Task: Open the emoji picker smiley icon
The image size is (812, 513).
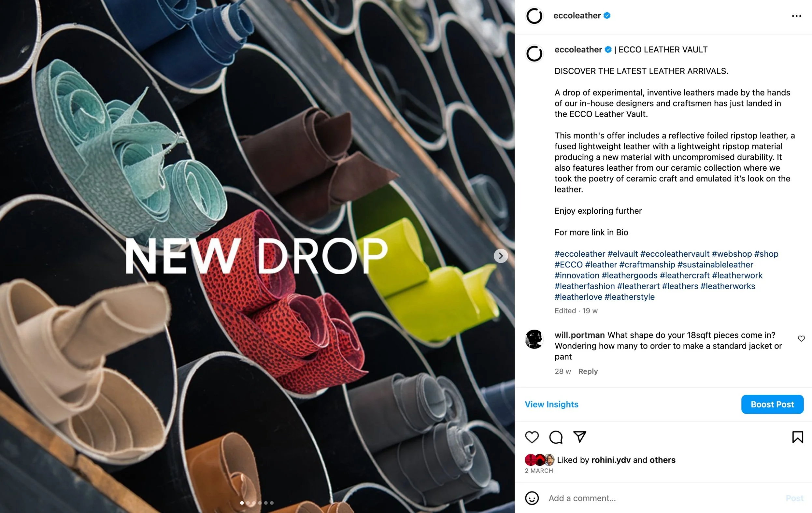Action: pyautogui.click(x=532, y=498)
